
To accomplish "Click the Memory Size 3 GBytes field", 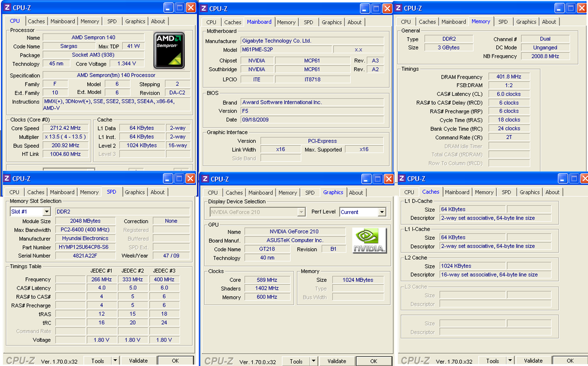I will [448, 48].
